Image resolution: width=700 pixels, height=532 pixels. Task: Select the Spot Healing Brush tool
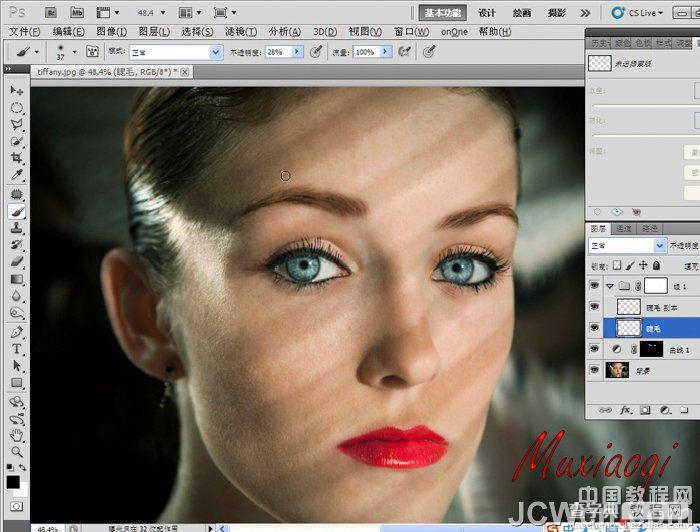click(x=17, y=194)
